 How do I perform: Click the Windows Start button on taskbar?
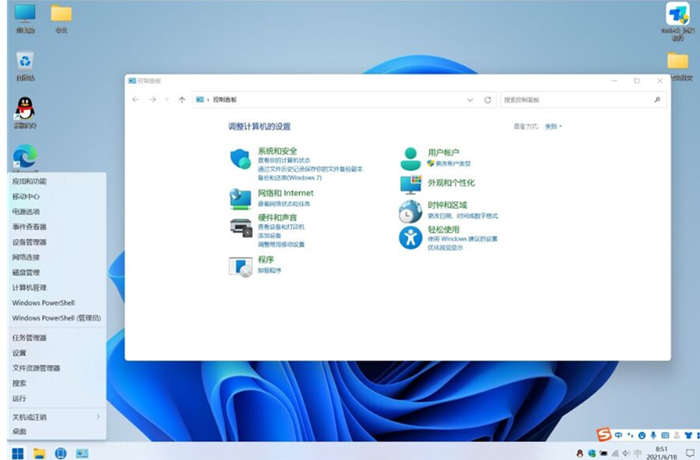pos(18,453)
